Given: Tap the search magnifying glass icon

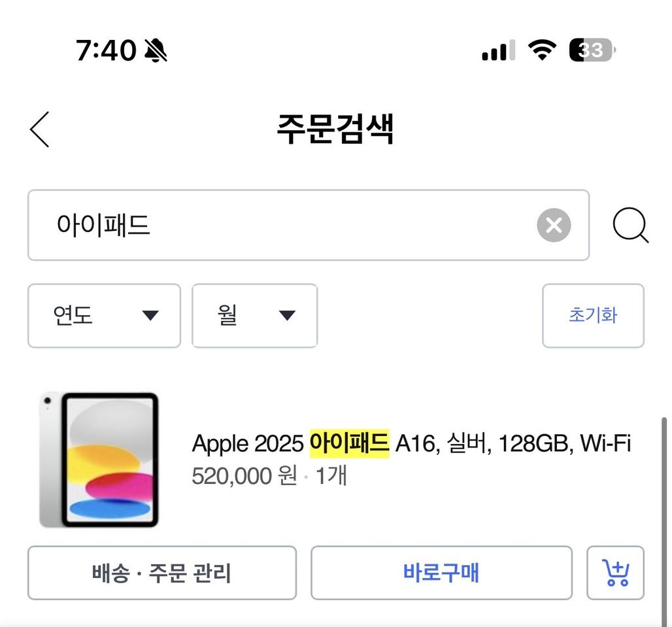Looking at the screenshot, I should [x=630, y=226].
